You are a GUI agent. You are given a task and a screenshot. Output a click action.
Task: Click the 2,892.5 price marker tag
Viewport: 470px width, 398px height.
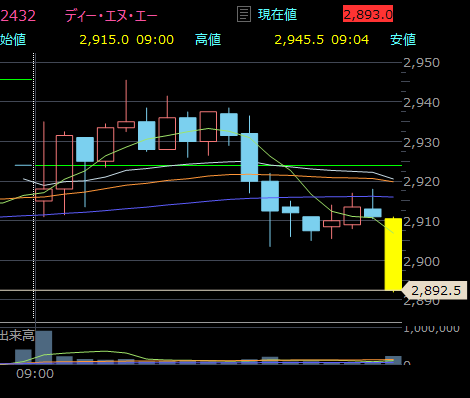[435, 290]
